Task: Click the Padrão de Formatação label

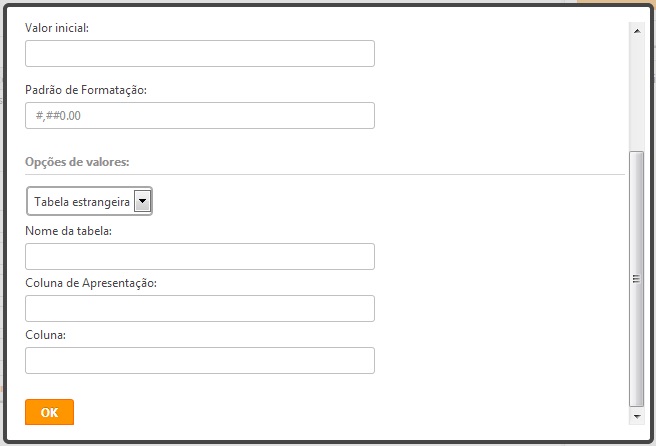Action: (86, 90)
